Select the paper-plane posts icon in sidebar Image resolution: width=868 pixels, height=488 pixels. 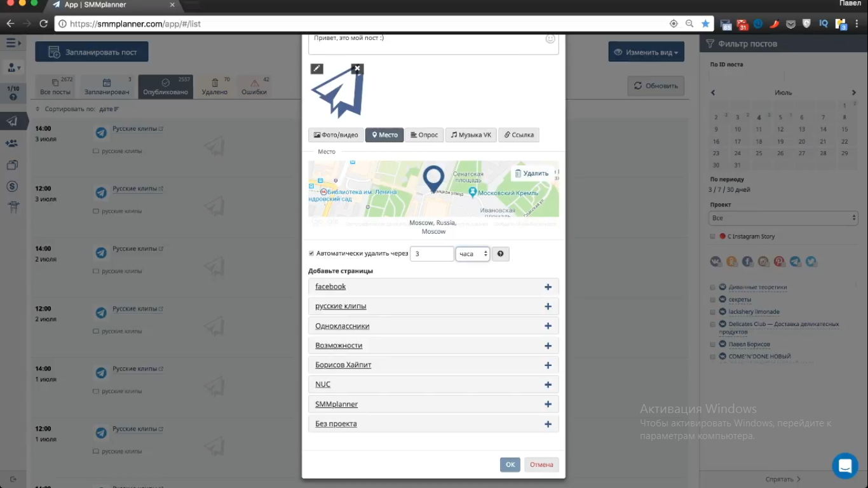click(12, 121)
